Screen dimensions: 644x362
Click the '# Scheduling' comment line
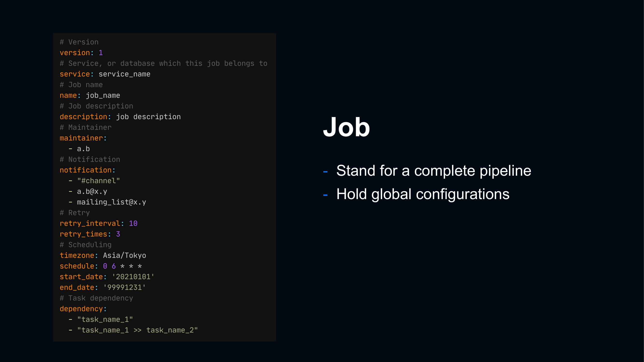click(85, 245)
